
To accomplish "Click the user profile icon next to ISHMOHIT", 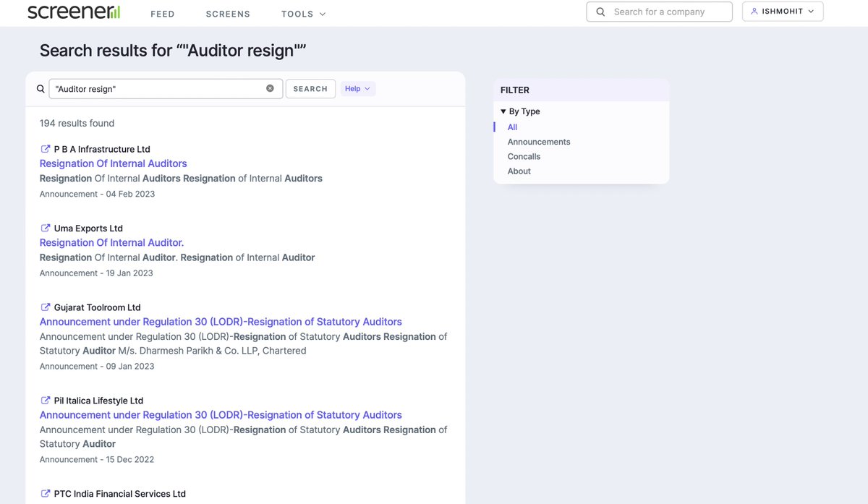I will click(754, 12).
